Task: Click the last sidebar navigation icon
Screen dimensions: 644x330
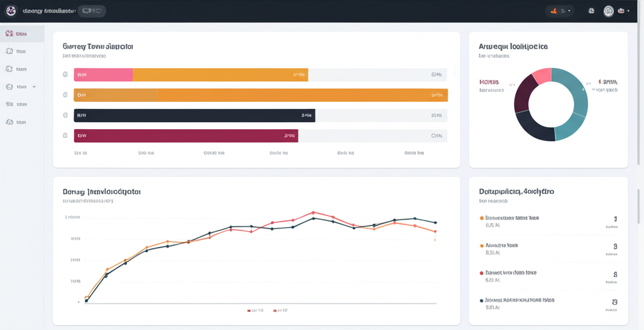Action: tap(9, 122)
